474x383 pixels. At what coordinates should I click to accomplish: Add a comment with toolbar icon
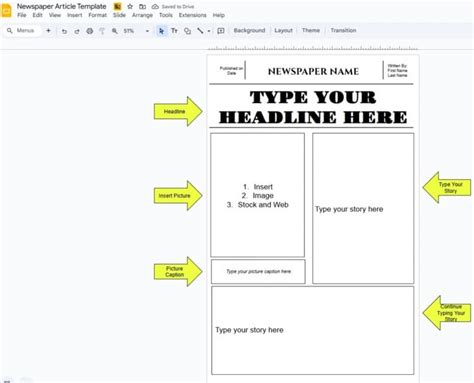[x=221, y=31]
